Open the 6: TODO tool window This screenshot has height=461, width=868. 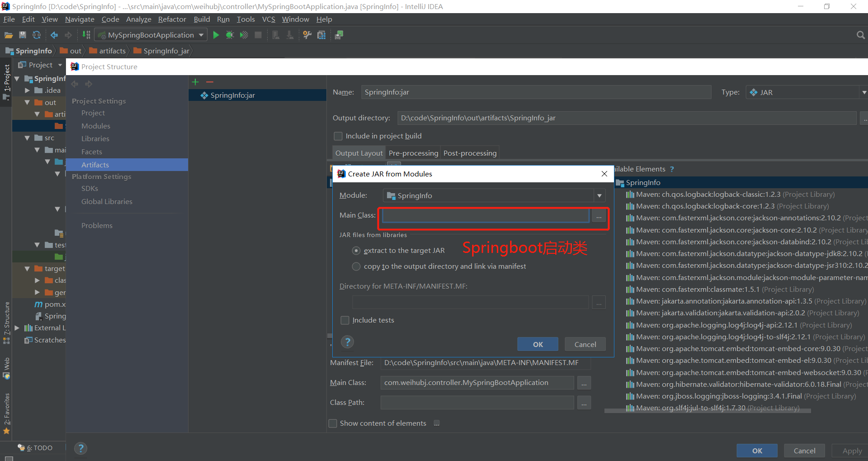coord(35,448)
